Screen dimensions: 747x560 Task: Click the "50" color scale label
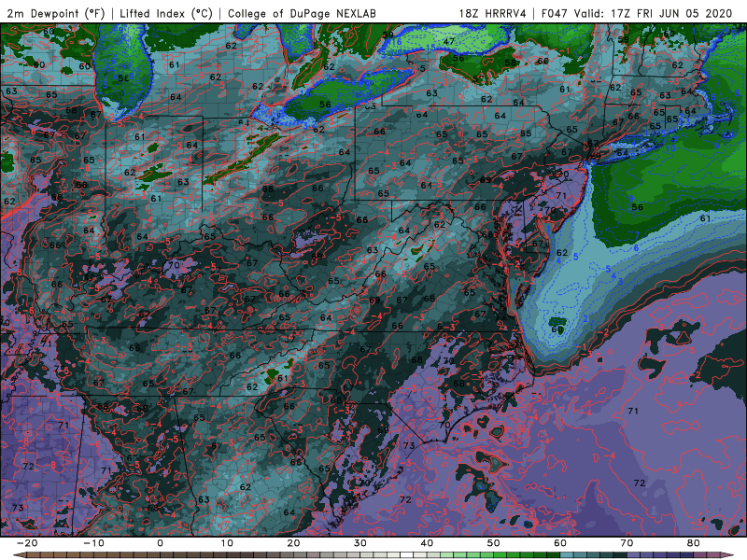(x=494, y=543)
